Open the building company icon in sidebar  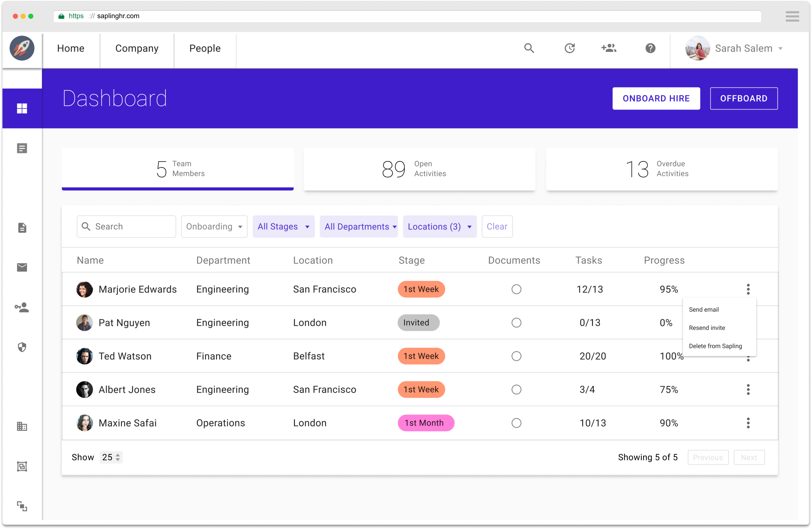click(22, 426)
